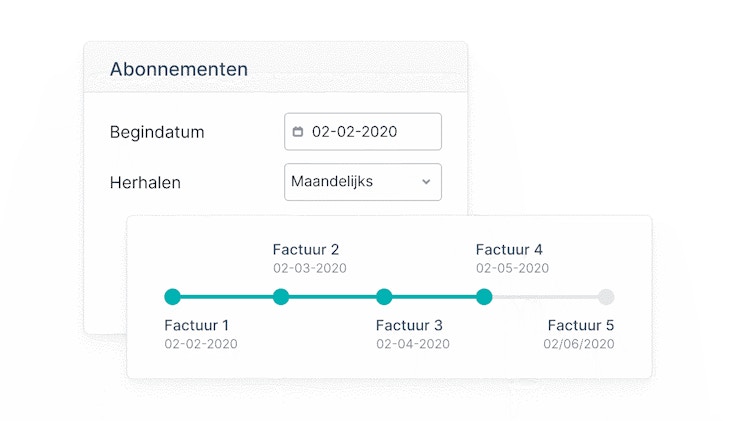Click the Factuur 1 label
Screen dimensions: 736x421
pos(197,325)
